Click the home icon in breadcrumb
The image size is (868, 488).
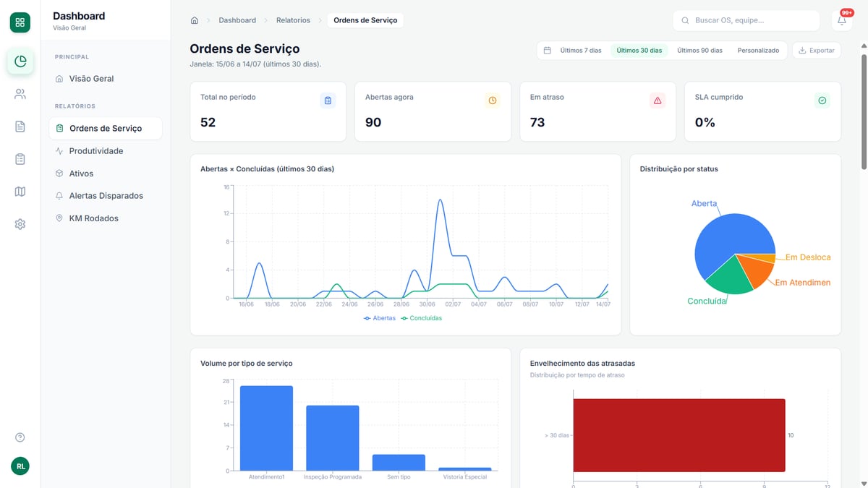[194, 20]
